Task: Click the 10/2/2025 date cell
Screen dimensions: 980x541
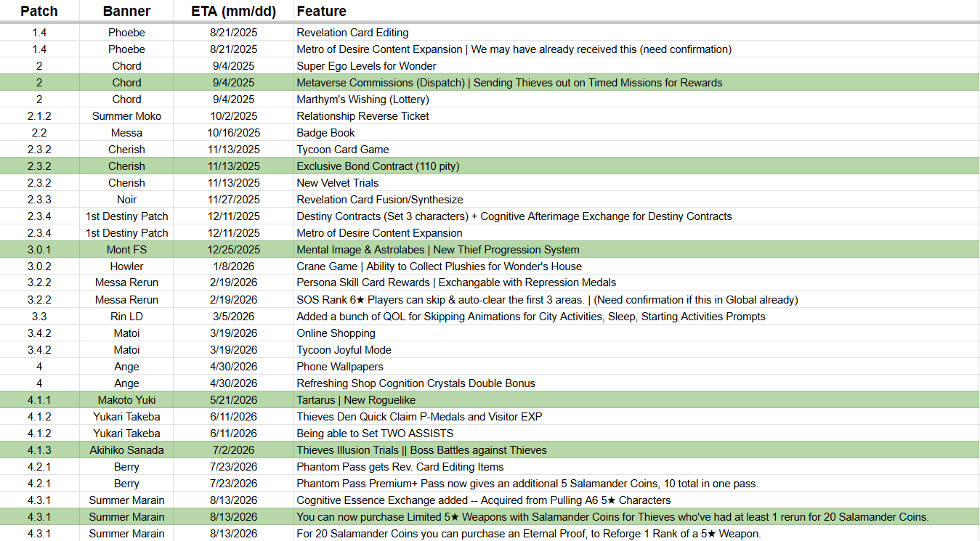Action: pyautogui.click(x=233, y=116)
